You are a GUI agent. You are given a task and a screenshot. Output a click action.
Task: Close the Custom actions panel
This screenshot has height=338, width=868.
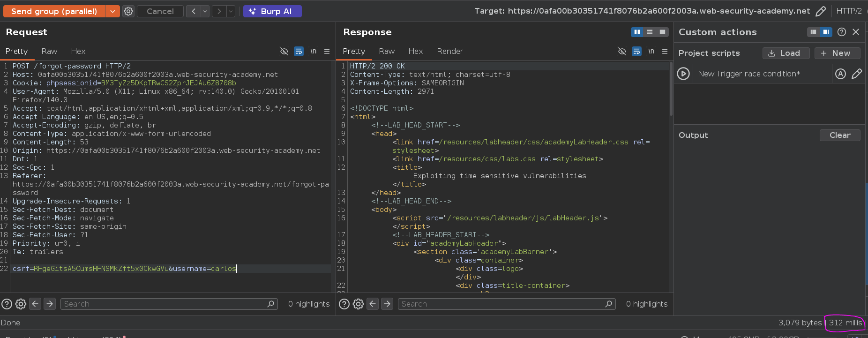point(856,32)
